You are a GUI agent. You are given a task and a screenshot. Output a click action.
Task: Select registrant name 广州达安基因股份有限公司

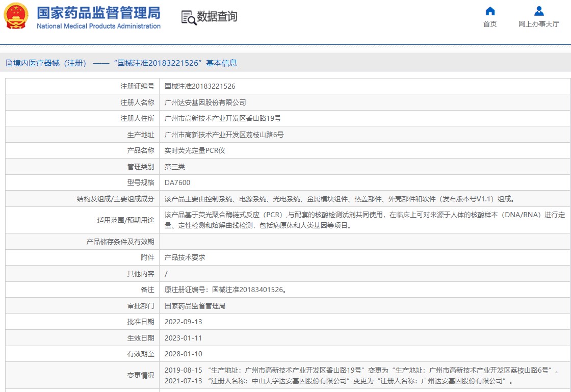205,102
